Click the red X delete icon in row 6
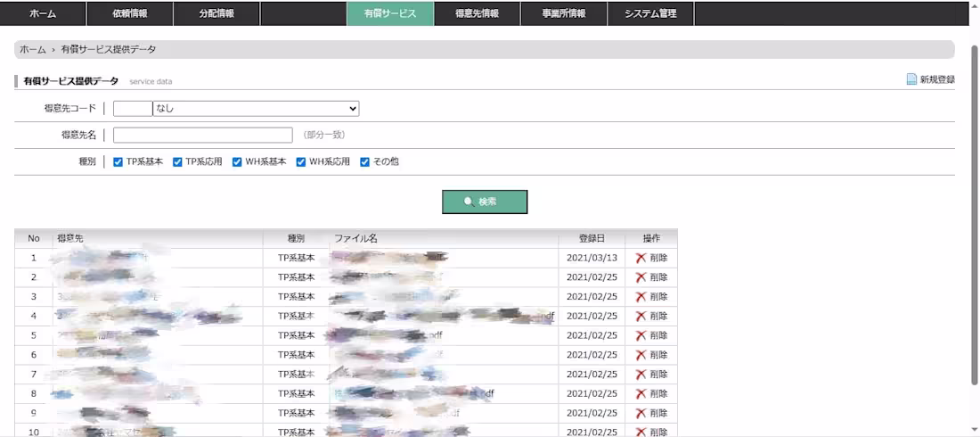The image size is (980, 437). point(641,355)
